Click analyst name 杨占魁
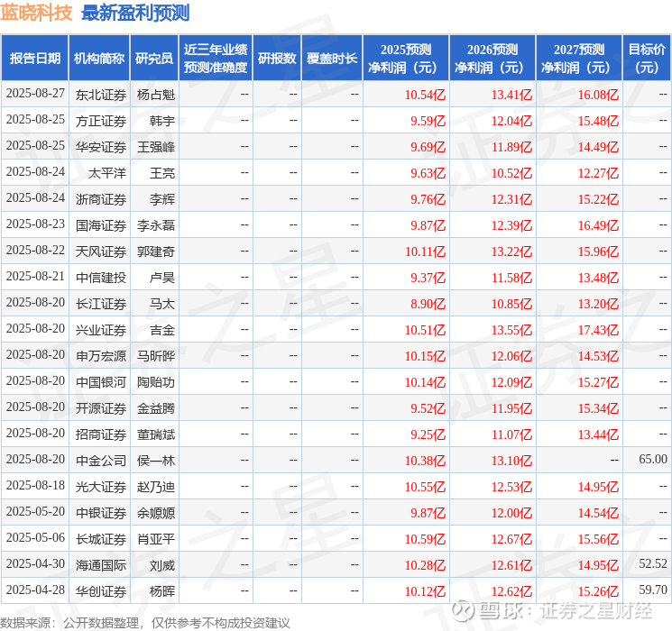Image resolution: width=672 pixels, height=631 pixels. 156,95
